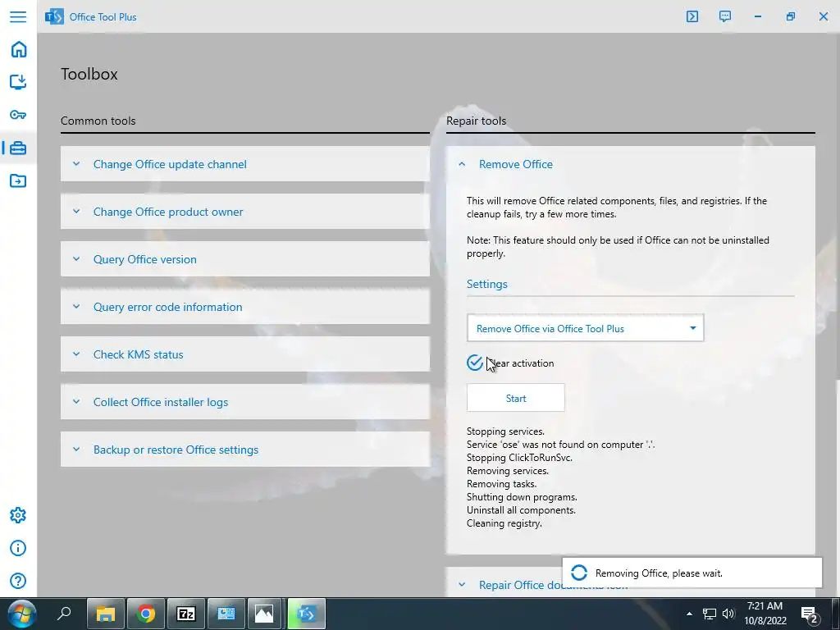Expand Query Office version section
Viewport: 840px width, 630px height.
tap(244, 259)
